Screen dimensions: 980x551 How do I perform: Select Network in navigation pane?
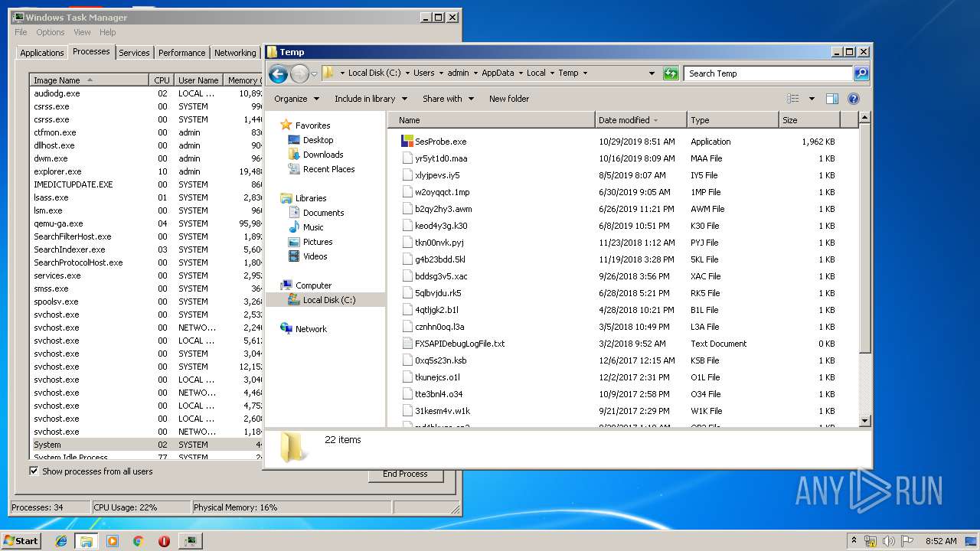pyautogui.click(x=311, y=329)
